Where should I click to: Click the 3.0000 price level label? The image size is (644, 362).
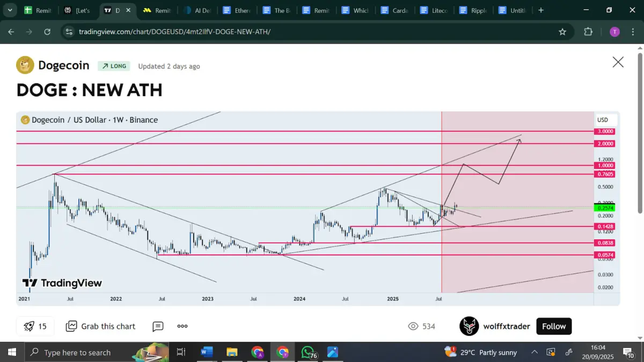[x=605, y=131]
